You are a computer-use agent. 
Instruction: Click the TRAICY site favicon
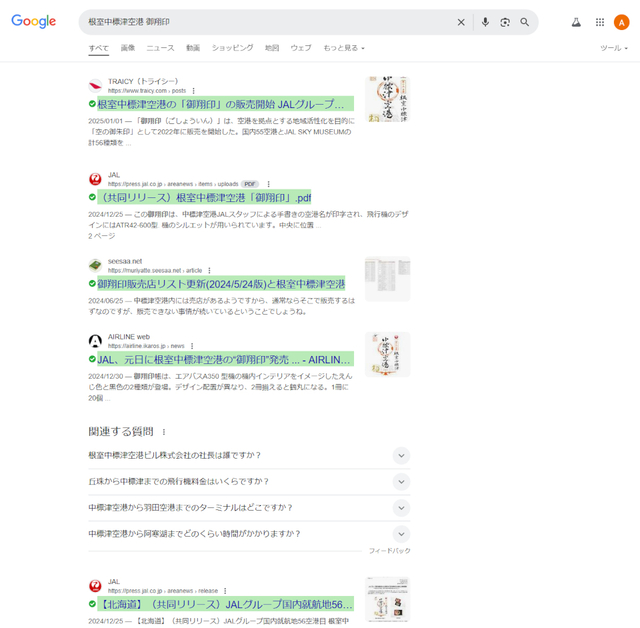point(95,86)
